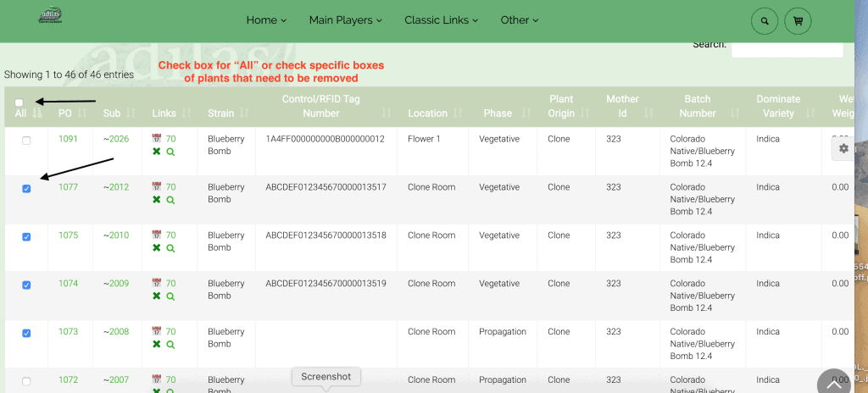Open the gear settings icon beside the table
The width and height of the screenshot is (868, 393).
843,148
